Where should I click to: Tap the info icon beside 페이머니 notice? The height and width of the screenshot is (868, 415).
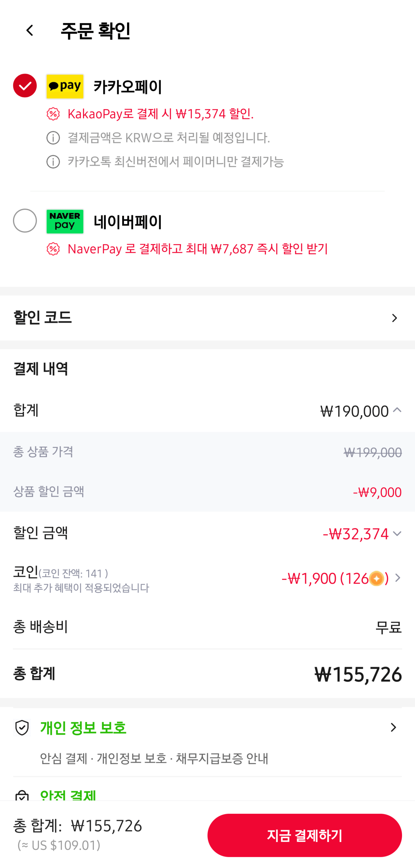53,162
